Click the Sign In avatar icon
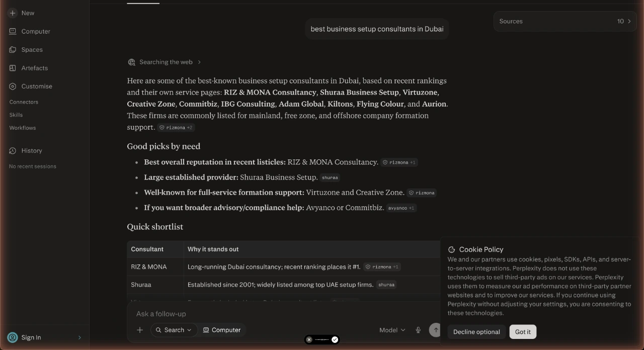The image size is (644, 350). pos(13,337)
